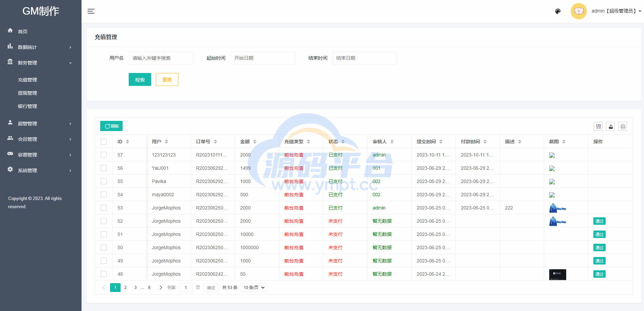This screenshot has width=644, height=311.
Task: Open the 10 条/页 page size dropdown
Action: [253, 288]
